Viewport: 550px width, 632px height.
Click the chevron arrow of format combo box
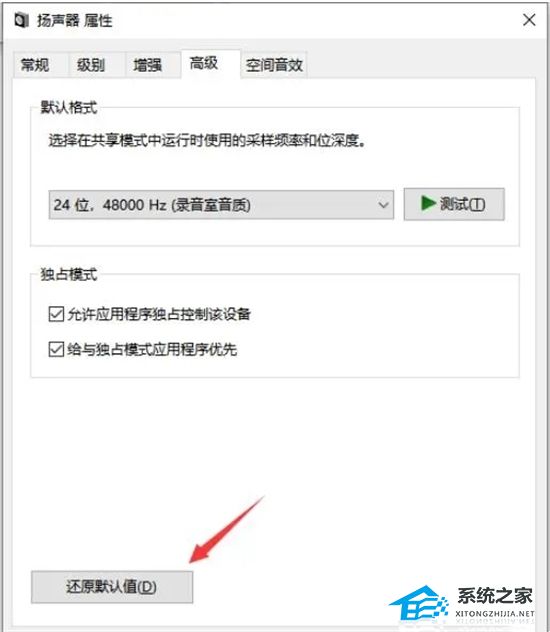[x=383, y=205]
